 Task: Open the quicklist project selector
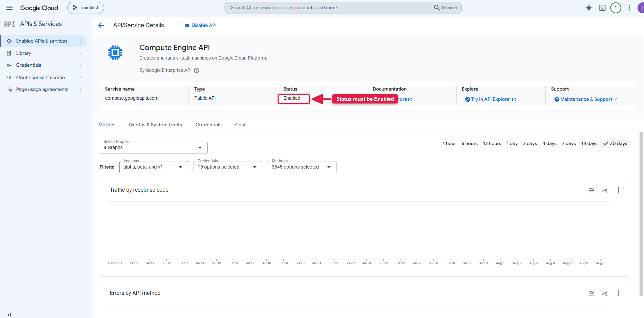coord(86,8)
